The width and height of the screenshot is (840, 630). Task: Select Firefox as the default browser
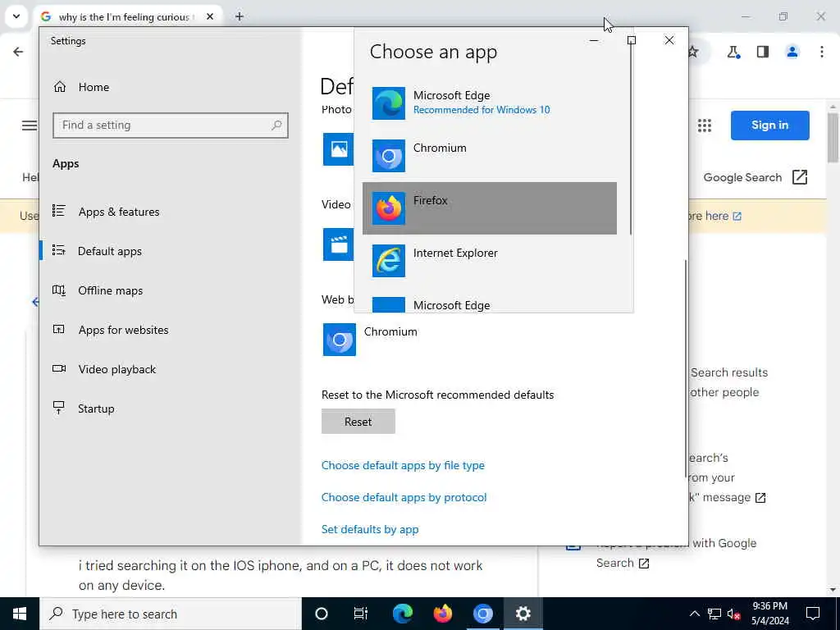coord(489,208)
